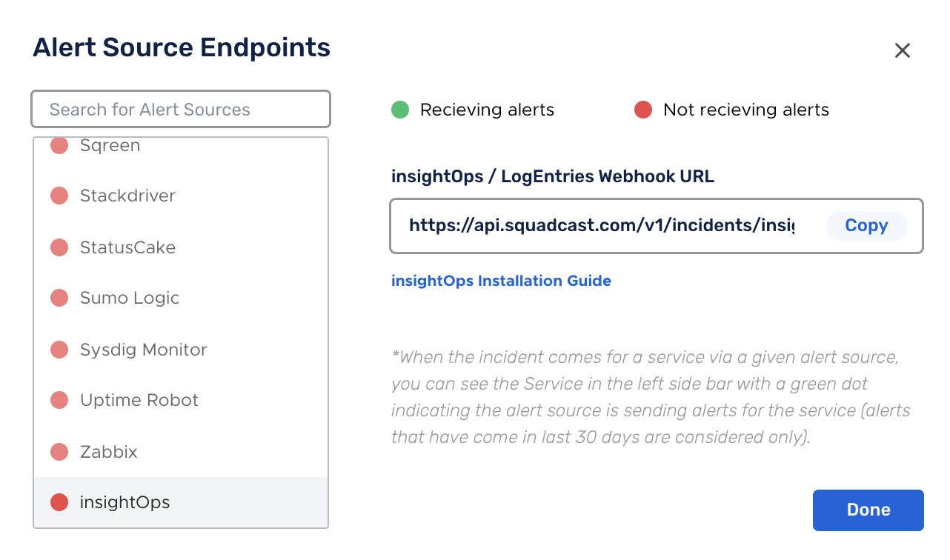This screenshot has height=560, width=950.
Task: Select StatusCake from the alert sources list
Action: pyautogui.click(x=181, y=247)
